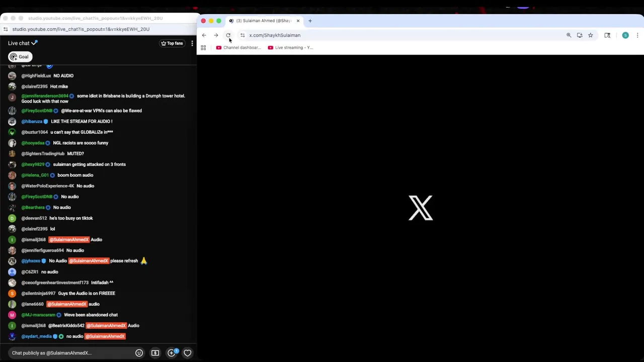Click @SulaimanAhmedX mention in jyhxoxo's message

(x=89, y=261)
